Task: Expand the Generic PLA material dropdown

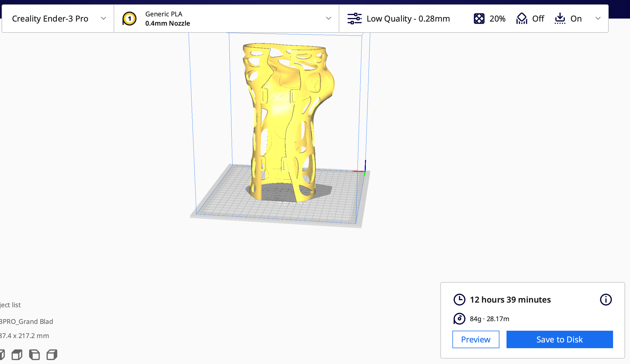Action: (x=328, y=19)
